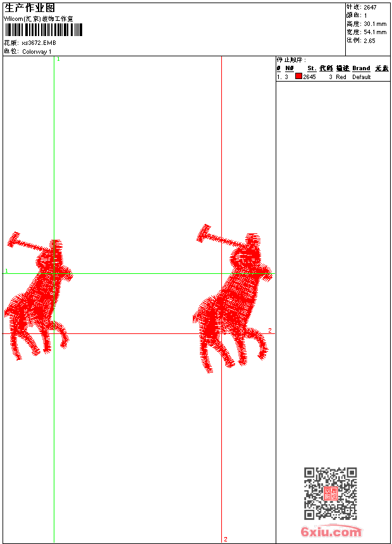This screenshot has height=544, width=392.
Task: Click the 元素 column header
Action: point(382,68)
